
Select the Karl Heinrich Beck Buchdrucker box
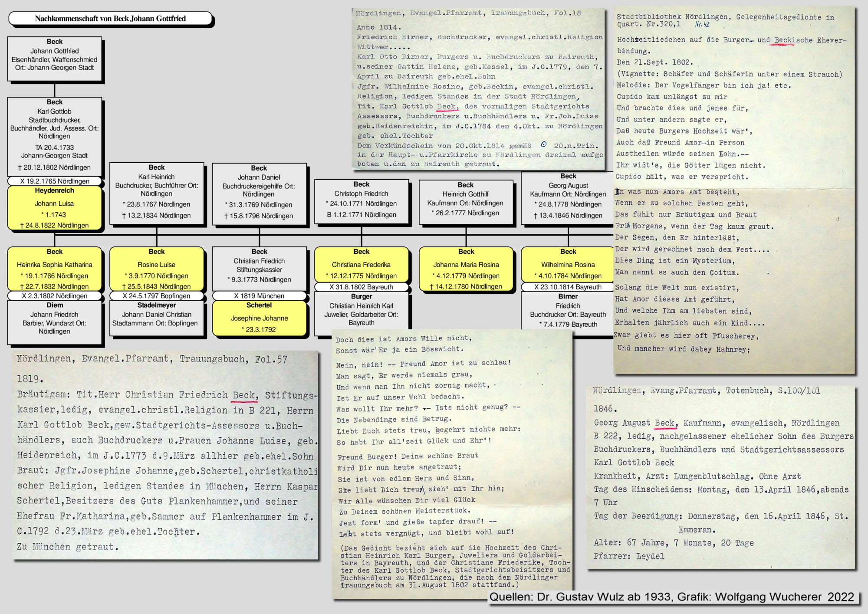tap(157, 194)
